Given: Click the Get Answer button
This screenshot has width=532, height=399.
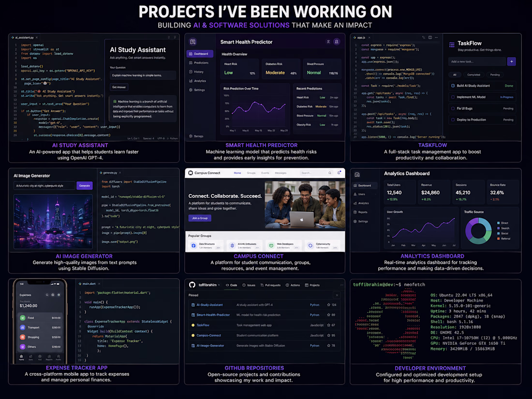Looking at the screenshot, I should click(x=119, y=87).
